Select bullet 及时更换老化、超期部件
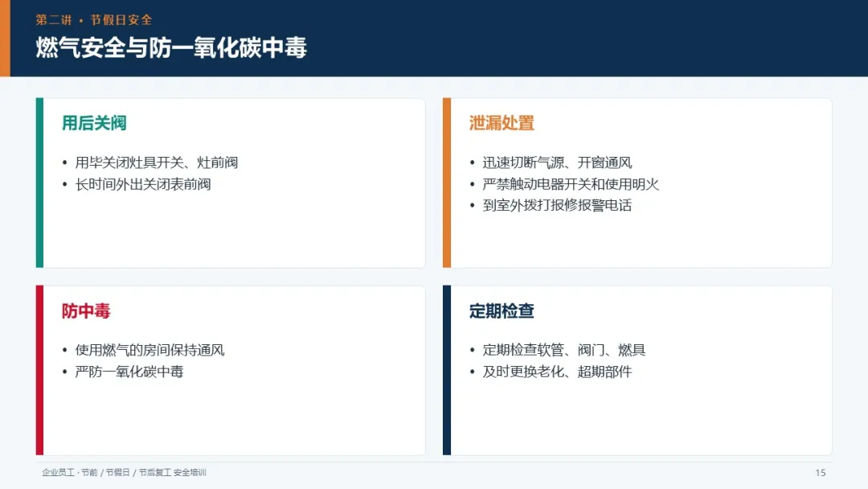Screen dimensions: 868x489 pyautogui.click(x=557, y=372)
